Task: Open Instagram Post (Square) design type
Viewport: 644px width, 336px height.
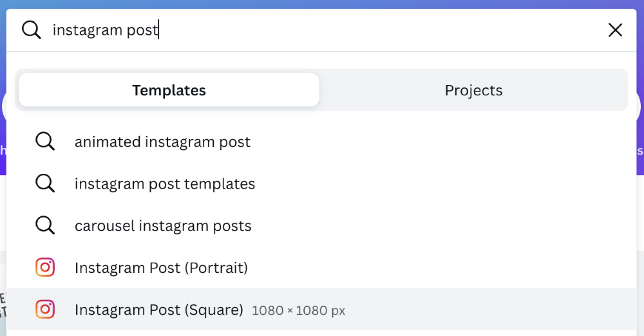Action: pyautogui.click(x=159, y=310)
